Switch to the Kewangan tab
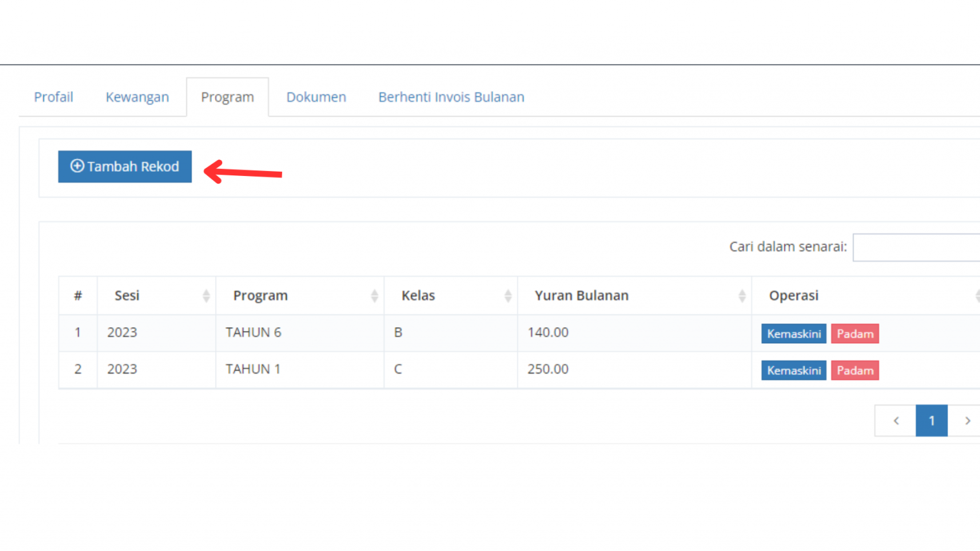Image resolution: width=980 pixels, height=551 pixels. [137, 97]
